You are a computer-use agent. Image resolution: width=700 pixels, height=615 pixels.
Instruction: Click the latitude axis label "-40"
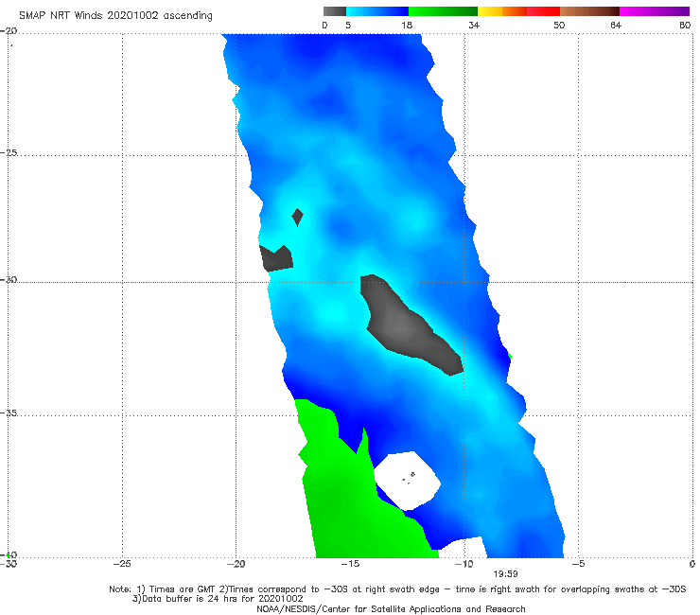(x=9, y=555)
